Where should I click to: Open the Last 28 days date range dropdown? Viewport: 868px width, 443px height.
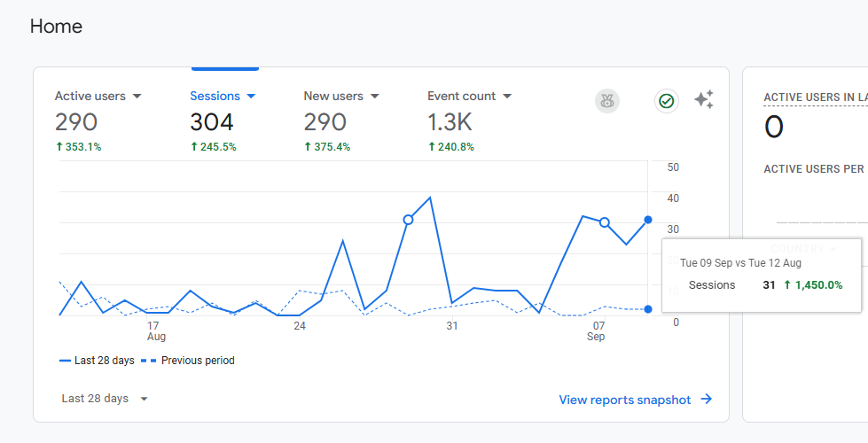click(x=105, y=399)
